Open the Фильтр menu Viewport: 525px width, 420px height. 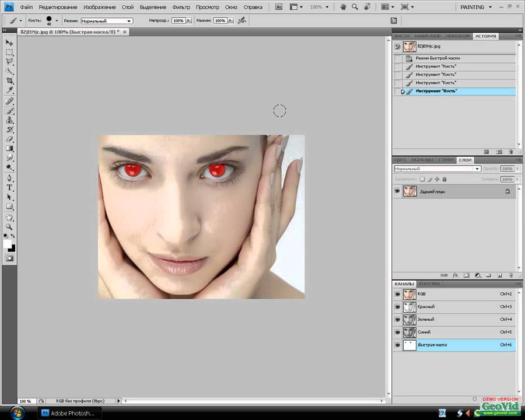pyautogui.click(x=181, y=7)
